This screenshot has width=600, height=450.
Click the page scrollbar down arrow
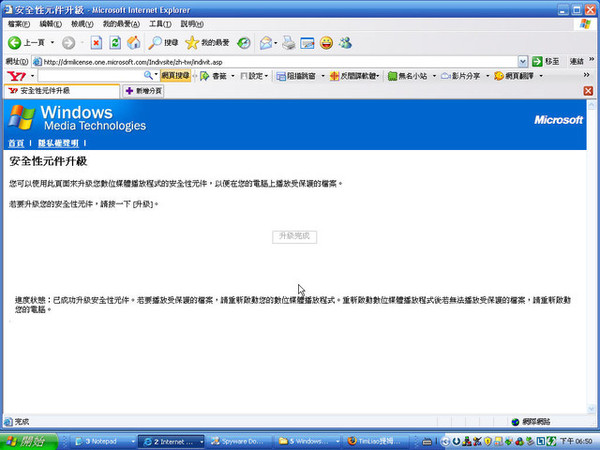pyautogui.click(x=591, y=409)
